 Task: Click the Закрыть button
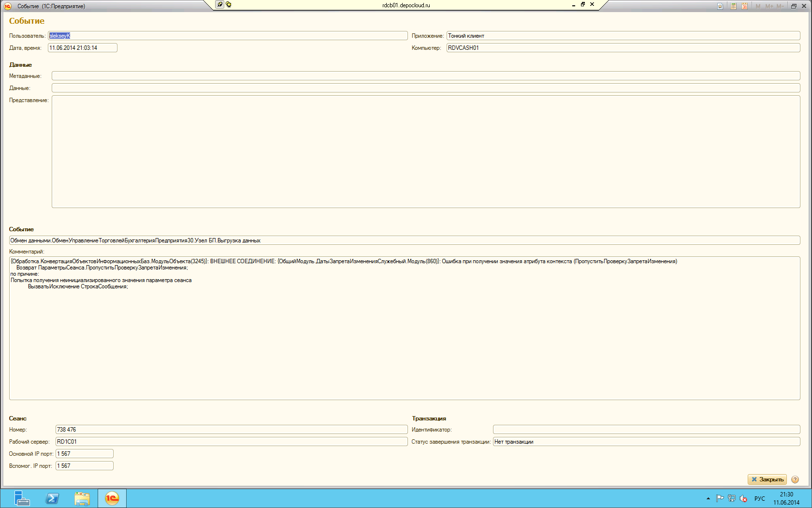pos(767,479)
